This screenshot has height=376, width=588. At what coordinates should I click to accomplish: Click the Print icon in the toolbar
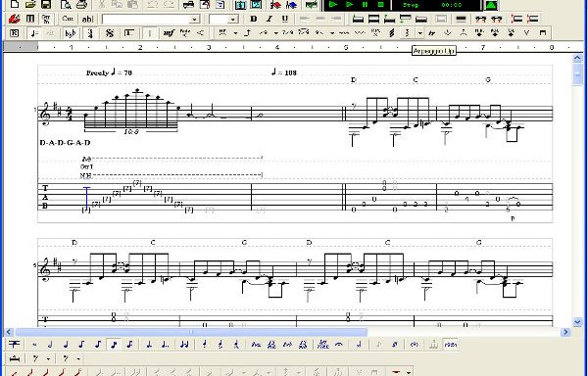pos(81,5)
